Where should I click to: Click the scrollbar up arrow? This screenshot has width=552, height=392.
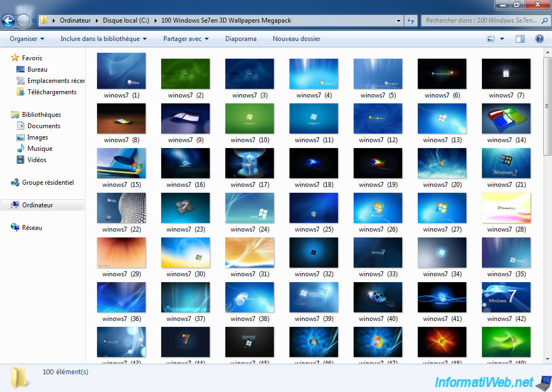[x=547, y=52]
